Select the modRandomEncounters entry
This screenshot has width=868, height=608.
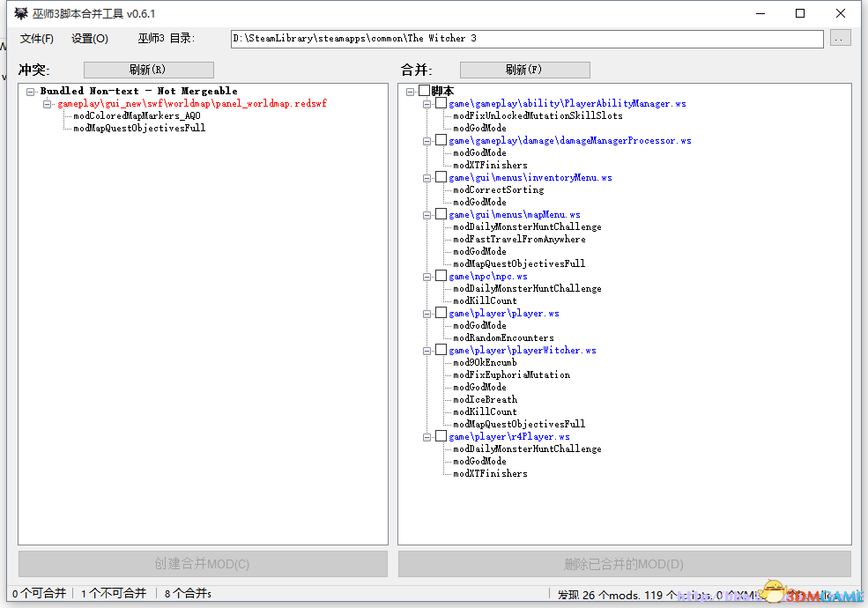(x=504, y=337)
